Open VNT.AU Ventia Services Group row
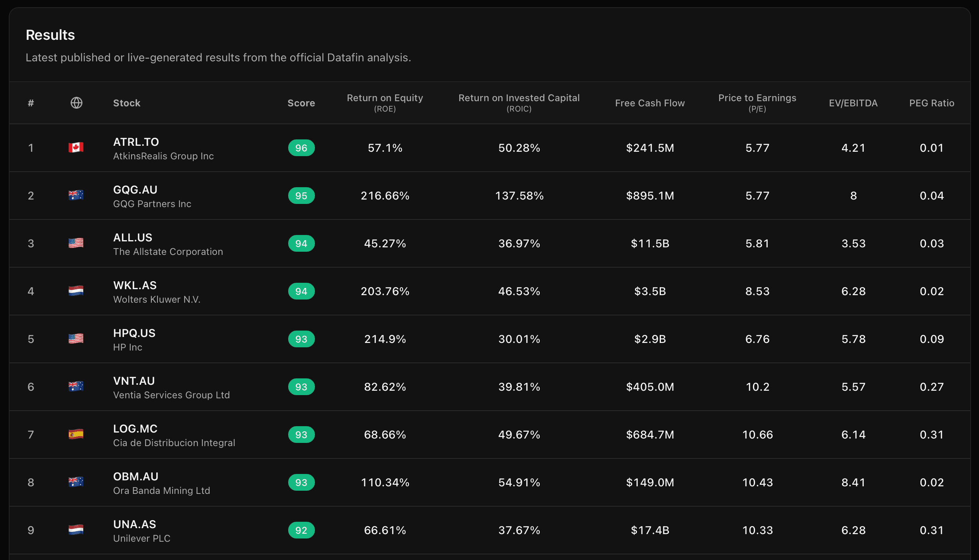Screen dimensions: 979x560 [x=489, y=387]
